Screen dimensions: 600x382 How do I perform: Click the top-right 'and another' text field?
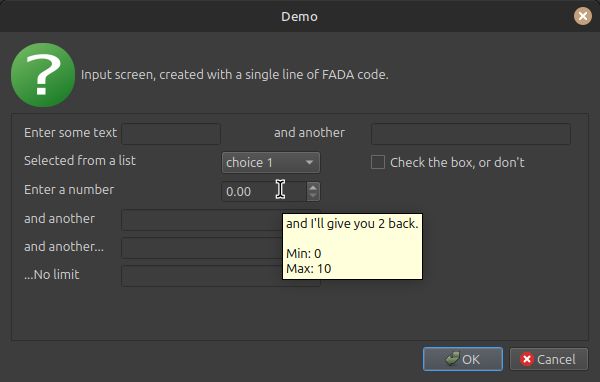(471, 134)
